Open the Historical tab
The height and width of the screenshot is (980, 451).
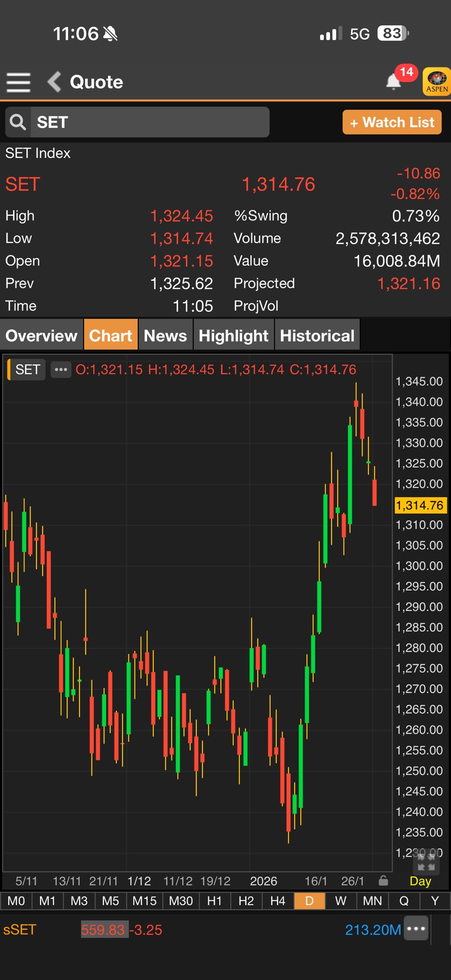(317, 336)
